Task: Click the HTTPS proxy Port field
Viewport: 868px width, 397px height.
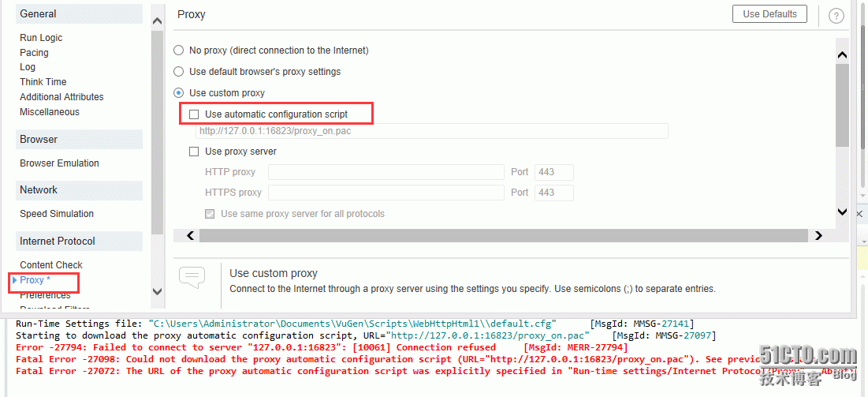Action: [554, 193]
